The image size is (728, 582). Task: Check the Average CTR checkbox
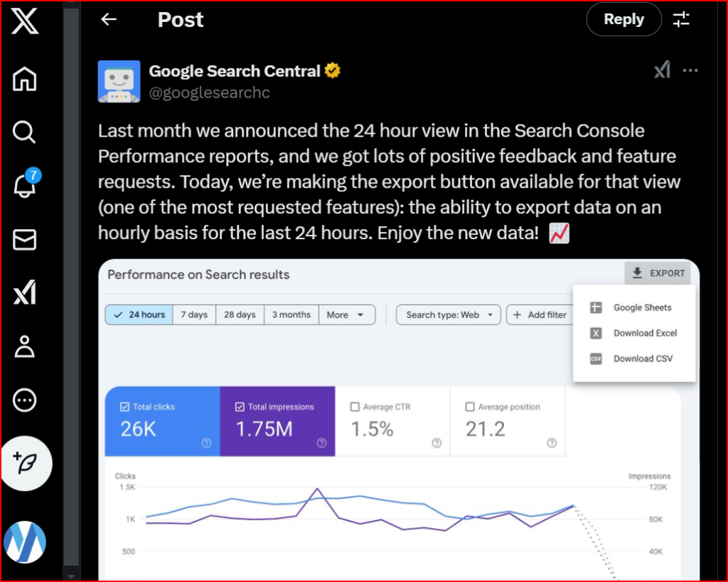click(355, 407)
